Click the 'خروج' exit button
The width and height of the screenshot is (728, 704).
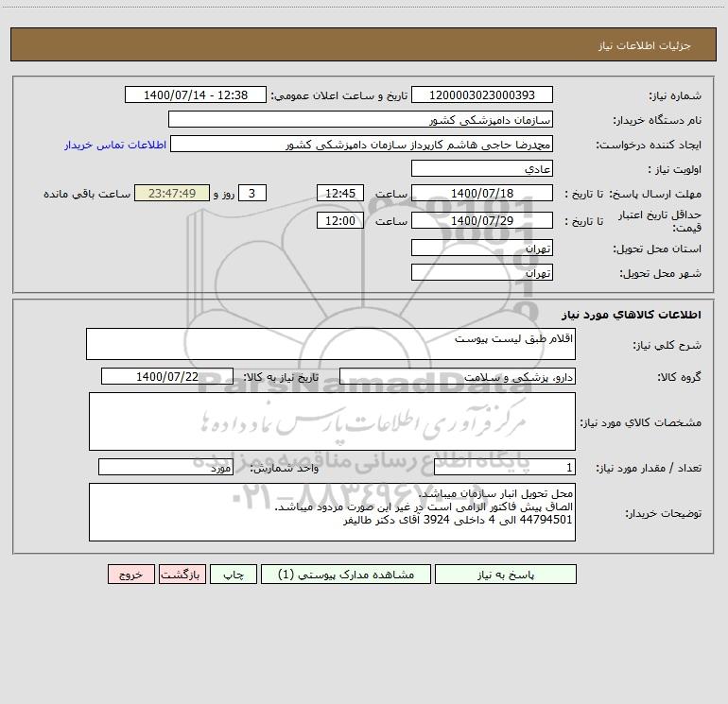(130, 574)
